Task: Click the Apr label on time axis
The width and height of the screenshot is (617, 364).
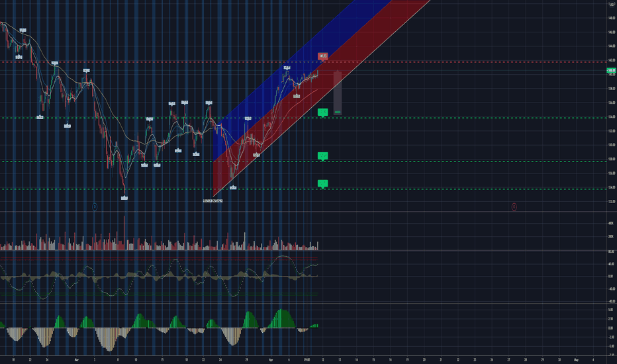Action: pyautogui.click(x=271, y=359)
